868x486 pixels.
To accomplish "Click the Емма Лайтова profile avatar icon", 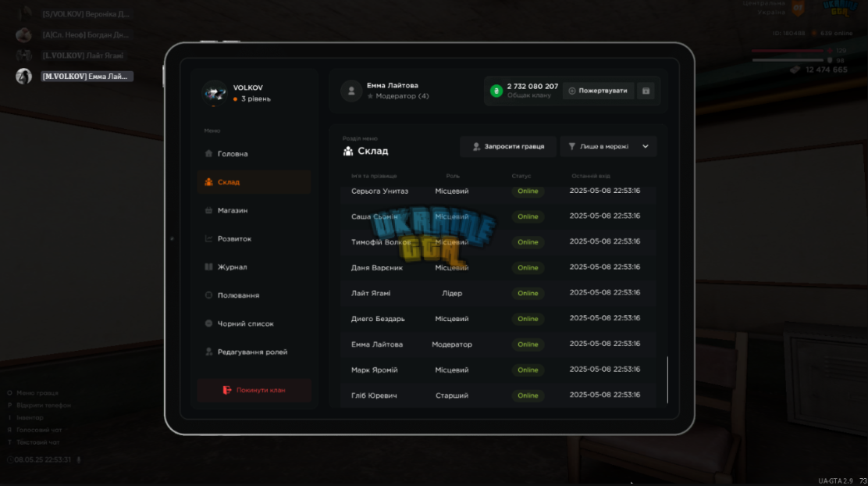I will pyautogui.click(x=351, y=91).
